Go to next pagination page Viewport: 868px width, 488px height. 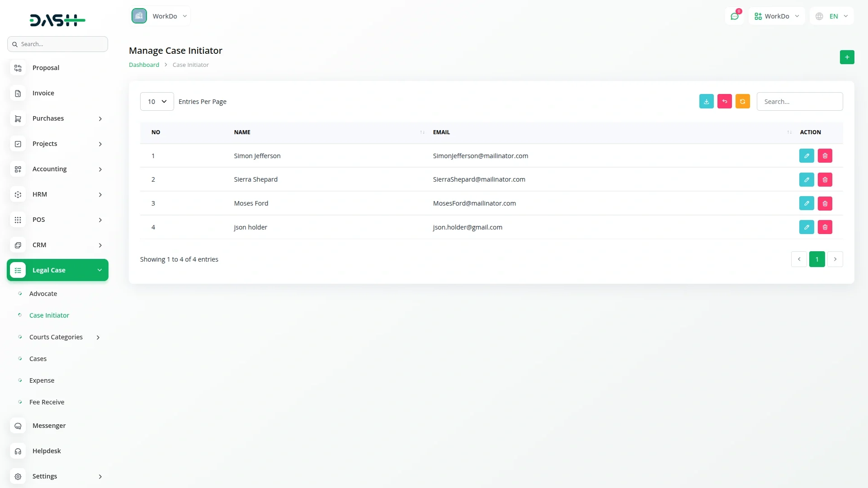click(835, 259)
